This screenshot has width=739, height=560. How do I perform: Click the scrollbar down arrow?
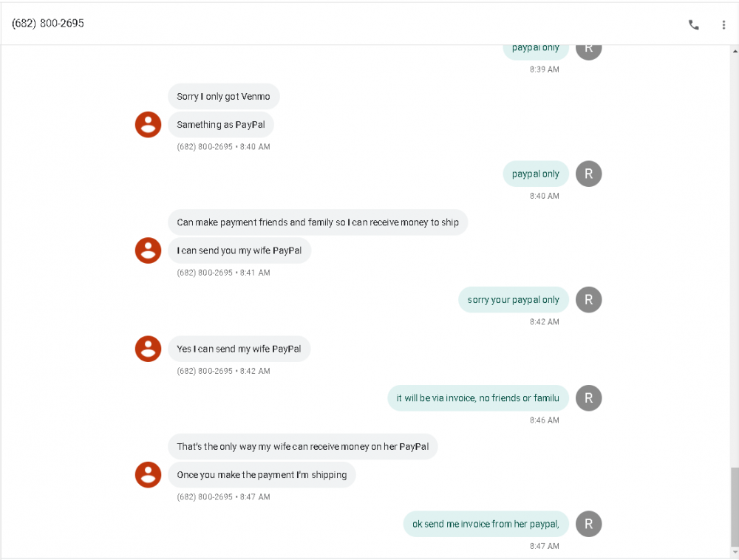click(734, 552)
